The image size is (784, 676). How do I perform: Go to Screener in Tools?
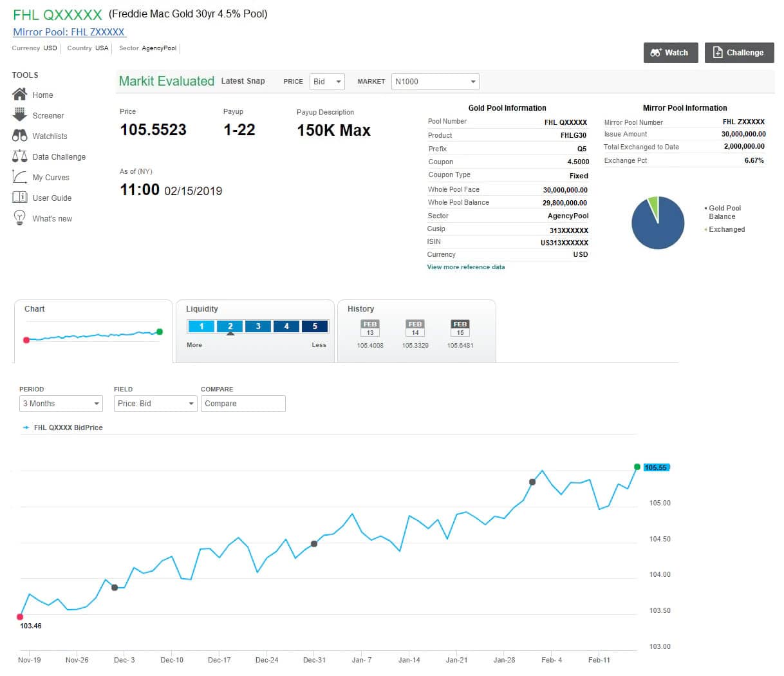point(48,116)
